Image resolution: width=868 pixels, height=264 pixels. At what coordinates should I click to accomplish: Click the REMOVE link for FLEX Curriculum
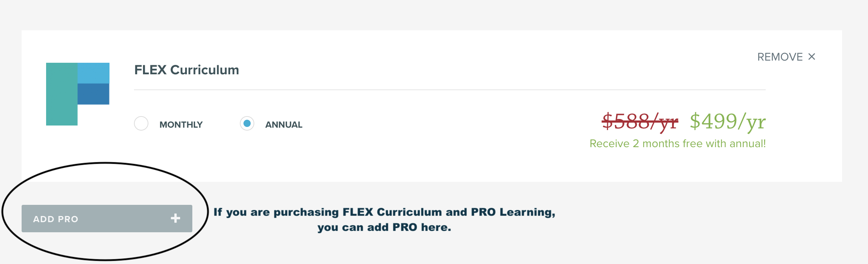tap(786, 57)
